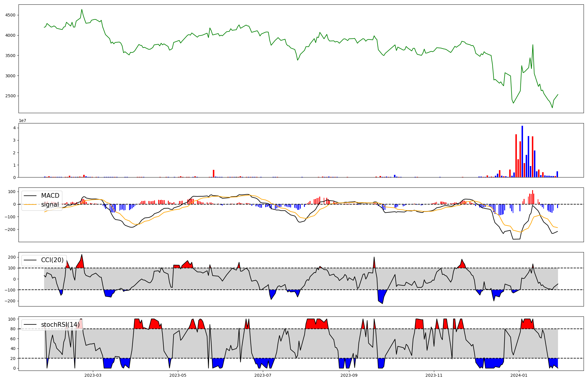Image resolution: width=588 pixels, height=382 pixels.
Task: Click the stochRSI(14) legend entry
Action: coord(60,325)
